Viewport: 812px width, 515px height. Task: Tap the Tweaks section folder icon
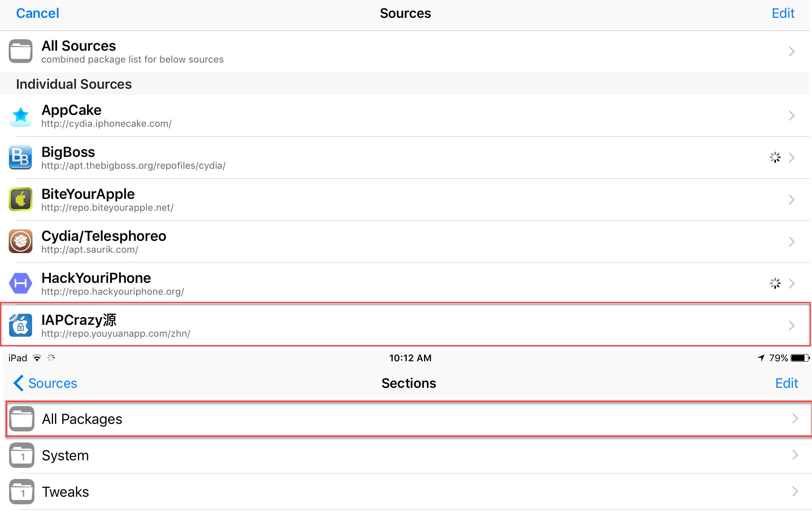point(22,492)
